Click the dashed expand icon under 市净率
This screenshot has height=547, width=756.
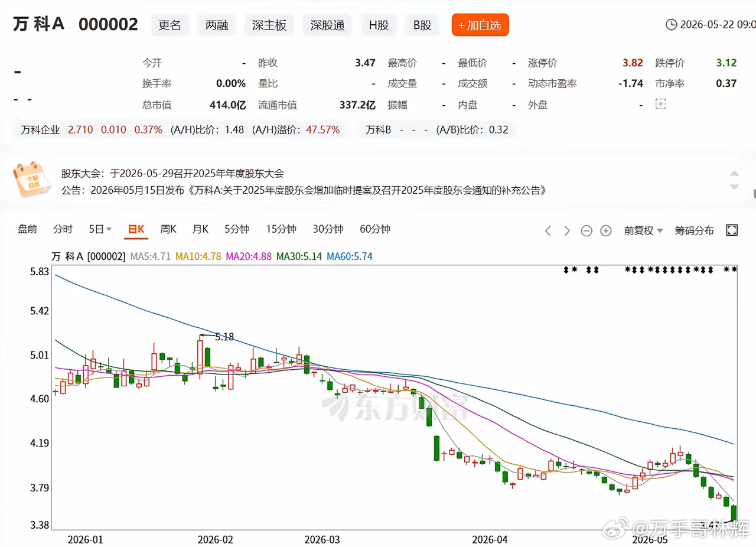[660, 105]
